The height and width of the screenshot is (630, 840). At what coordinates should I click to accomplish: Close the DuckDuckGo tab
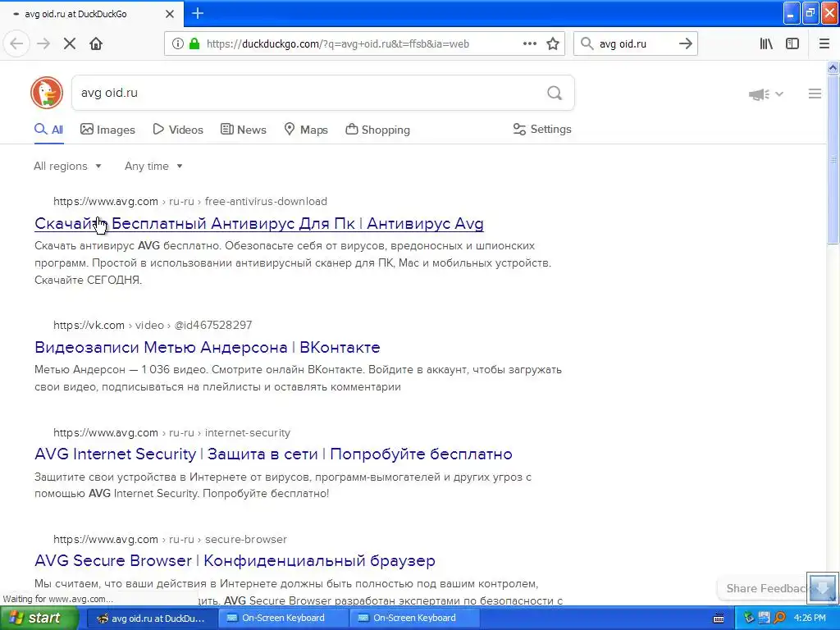point(169,14)
